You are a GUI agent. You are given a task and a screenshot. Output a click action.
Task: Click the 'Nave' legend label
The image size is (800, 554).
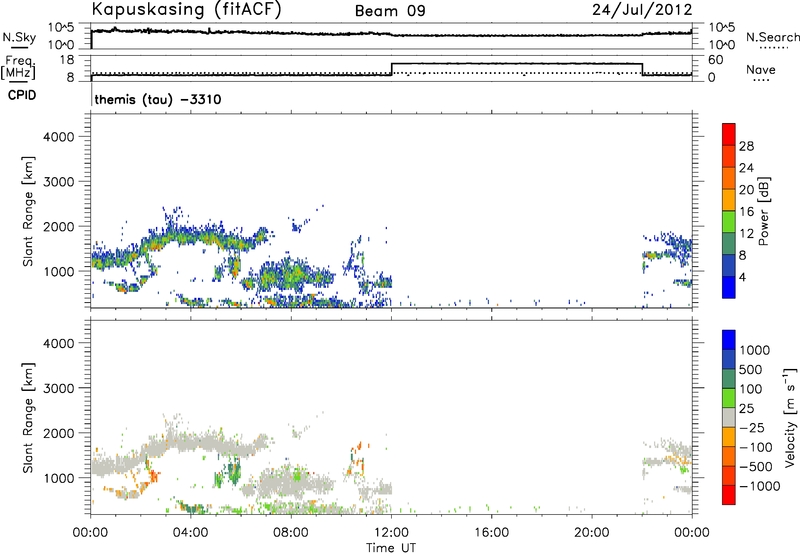pyautogui.click(x=761, y=70)
